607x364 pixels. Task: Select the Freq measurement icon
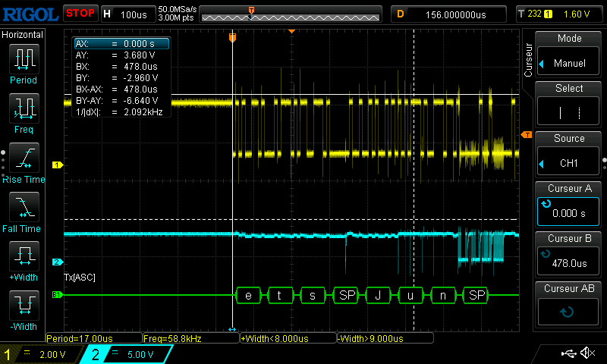[x=24, y=108]
